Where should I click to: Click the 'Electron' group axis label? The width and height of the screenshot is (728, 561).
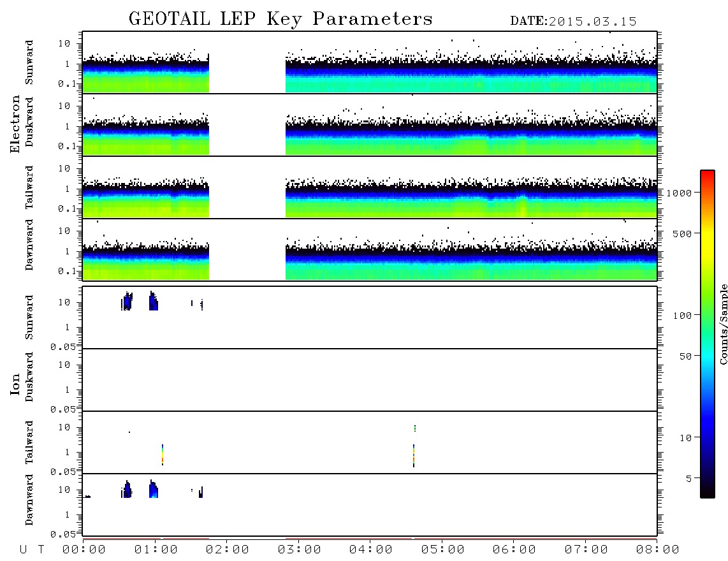(x=15, y=124)
